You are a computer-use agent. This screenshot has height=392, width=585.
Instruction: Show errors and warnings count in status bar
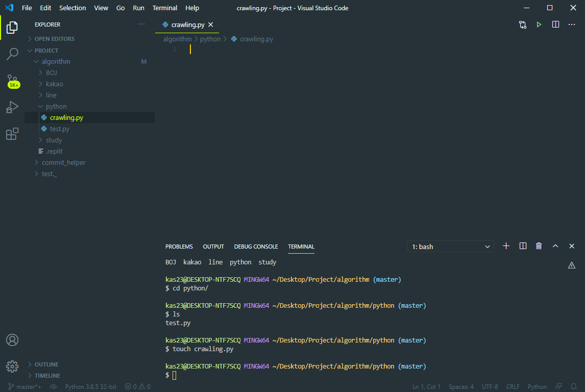tap(137, 387)
